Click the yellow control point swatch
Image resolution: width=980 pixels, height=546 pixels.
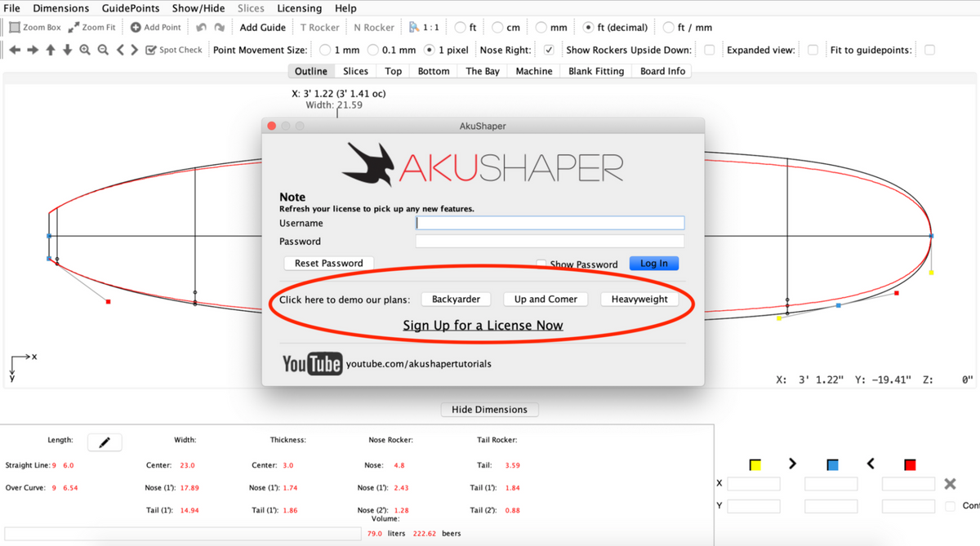[755, 464]
